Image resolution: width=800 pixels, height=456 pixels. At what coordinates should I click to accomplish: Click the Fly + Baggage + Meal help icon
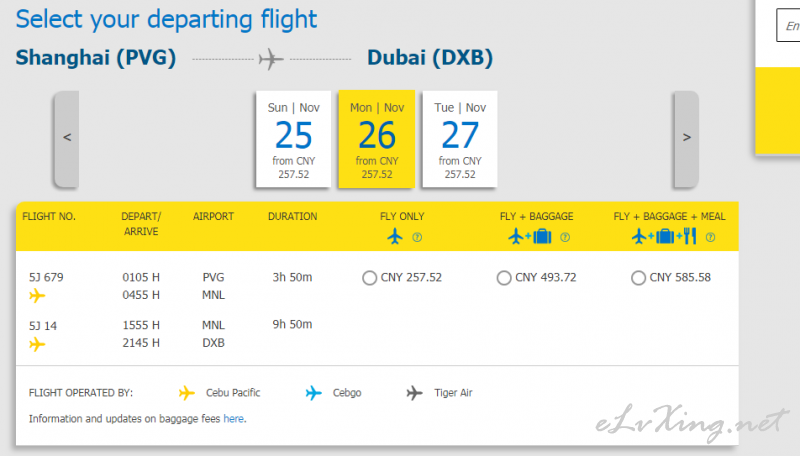(710, 237)
